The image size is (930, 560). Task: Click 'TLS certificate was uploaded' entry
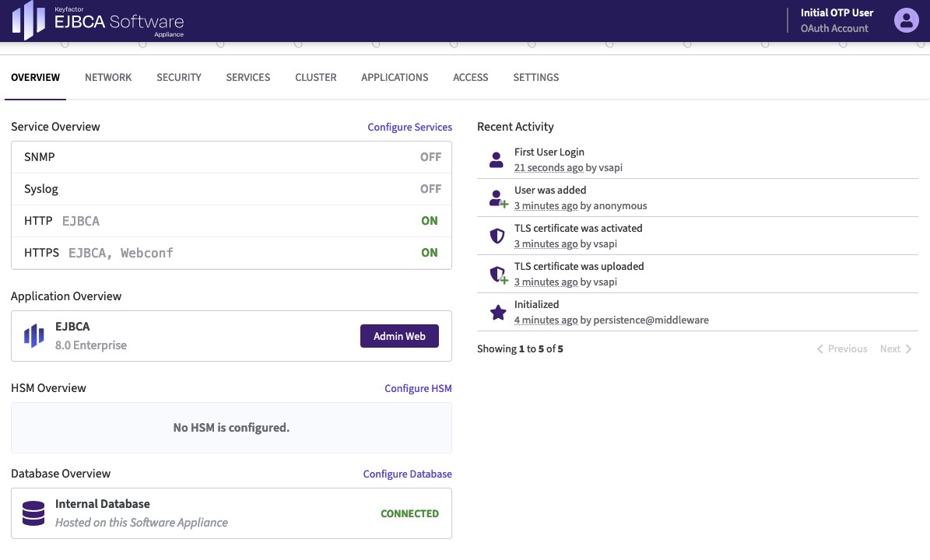579,267
